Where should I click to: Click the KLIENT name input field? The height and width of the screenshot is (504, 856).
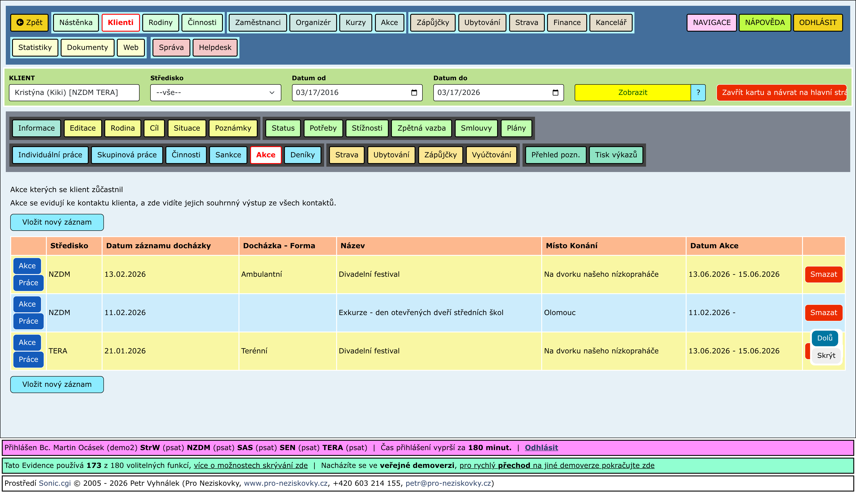pos(74,92)
